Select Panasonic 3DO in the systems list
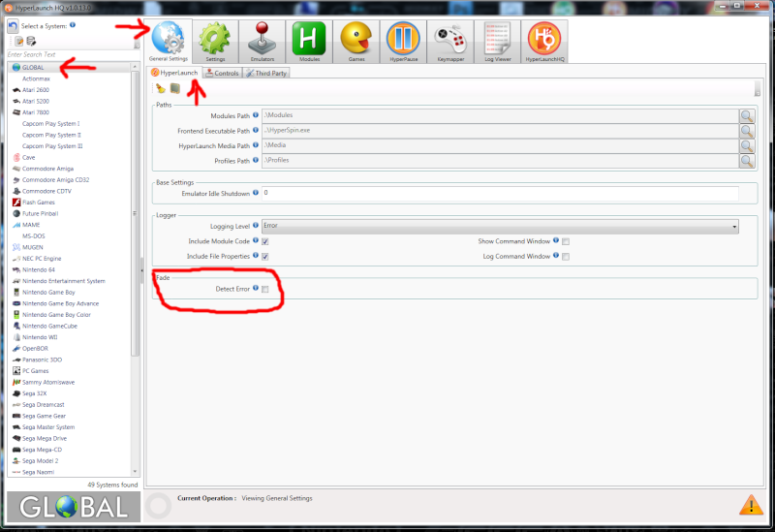This screenshot has height=532, width=775. [x=69, y=360]
